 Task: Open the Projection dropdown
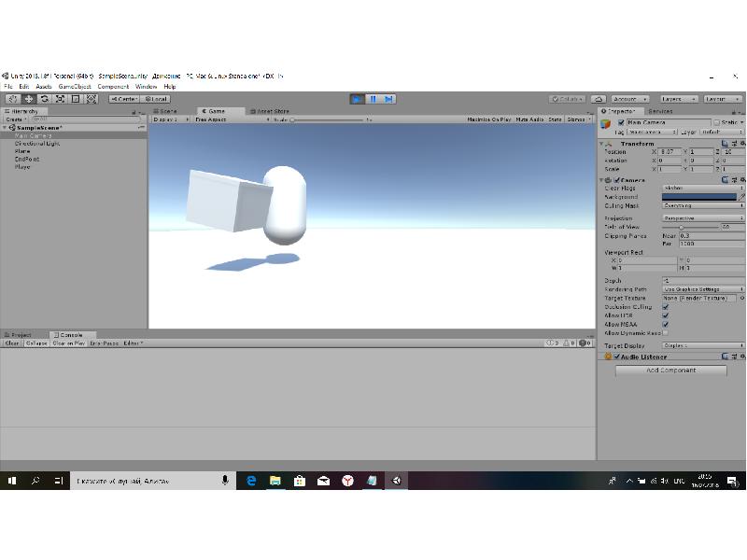pos(702,218)
